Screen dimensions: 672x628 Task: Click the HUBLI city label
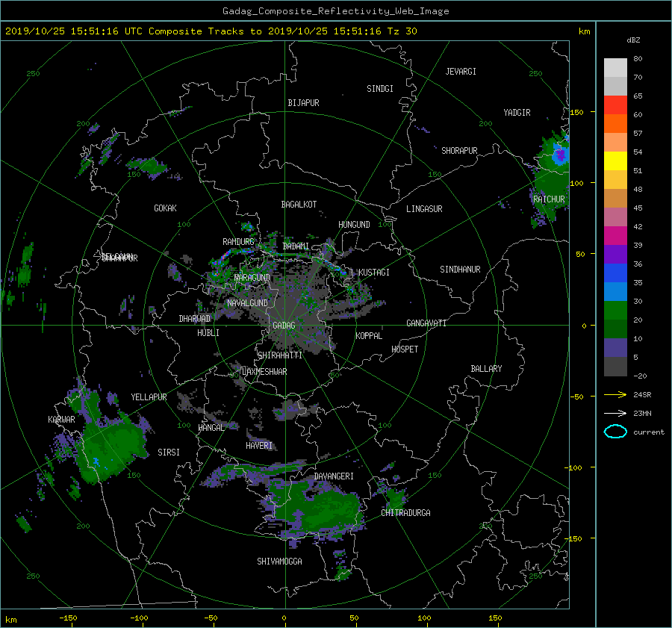tap(208, 333)
